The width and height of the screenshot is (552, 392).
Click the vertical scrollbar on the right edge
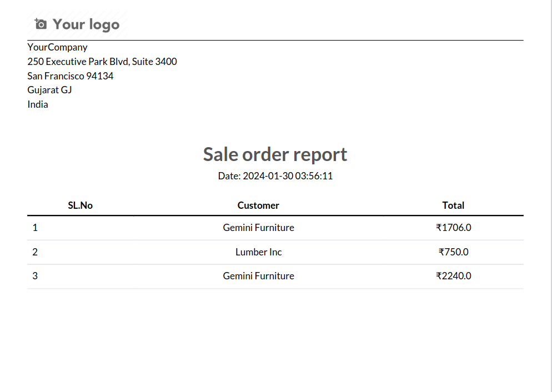point(550,196)
